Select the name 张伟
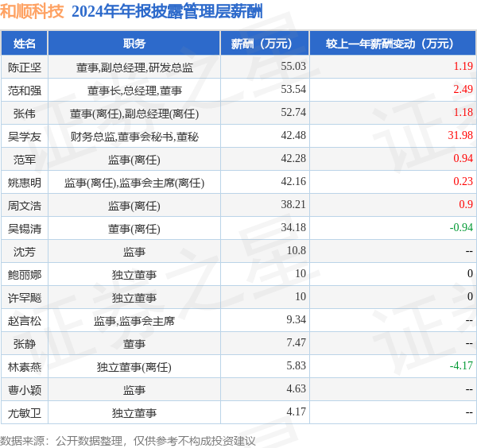 tap(25, 114)
